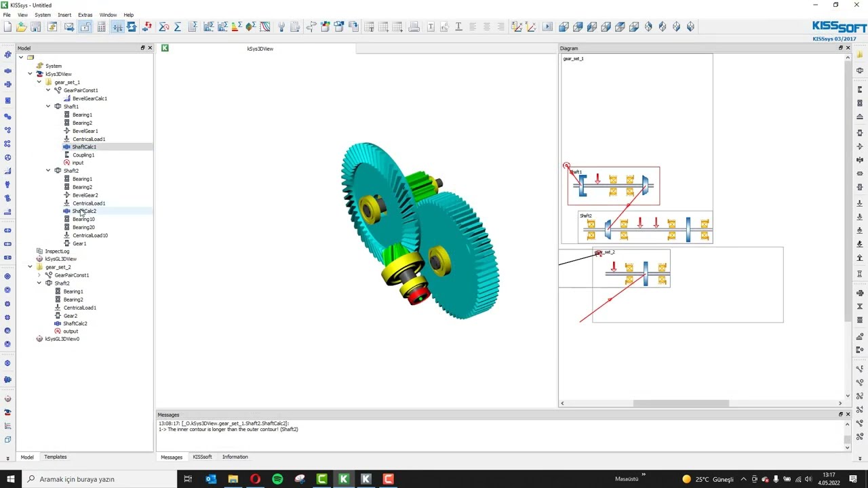Click the K icon beside kSys3DView tab
Screen dimensions: 868x488
coord(165,48)
